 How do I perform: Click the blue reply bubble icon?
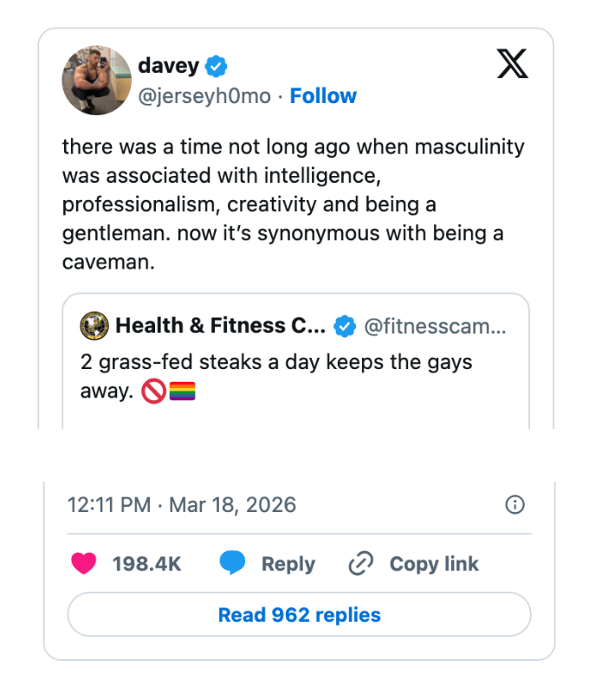[x=232, y=564]
